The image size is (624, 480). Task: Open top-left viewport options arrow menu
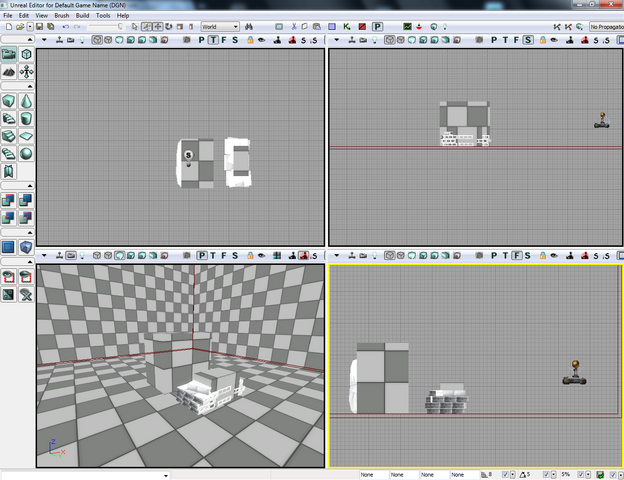44,40
